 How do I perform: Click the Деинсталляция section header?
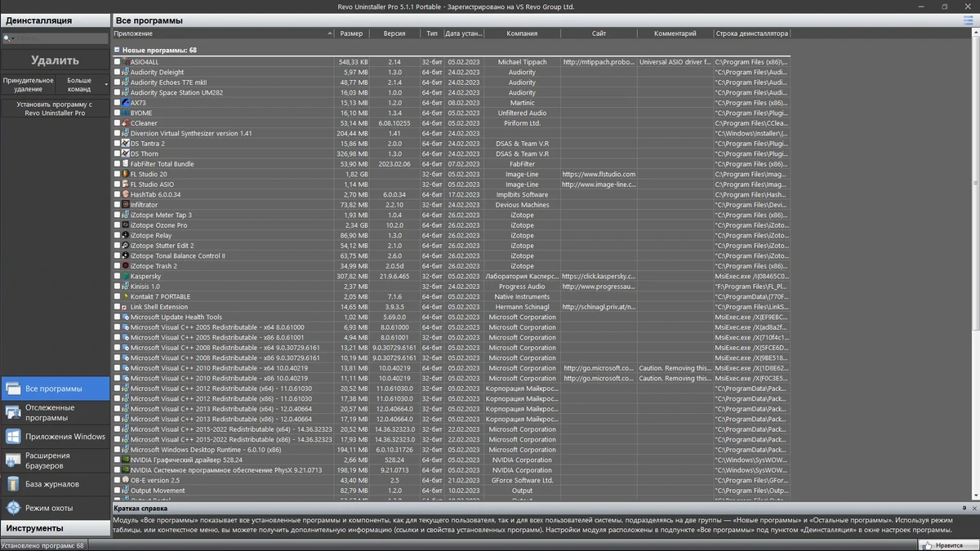click(55, 20)
